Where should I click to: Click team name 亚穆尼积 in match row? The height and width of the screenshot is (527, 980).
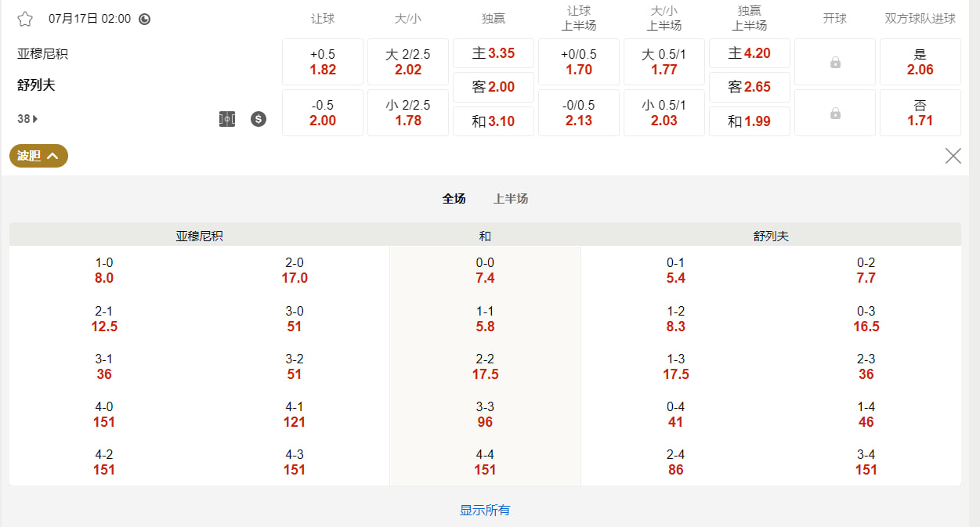[x=42, y=54]
